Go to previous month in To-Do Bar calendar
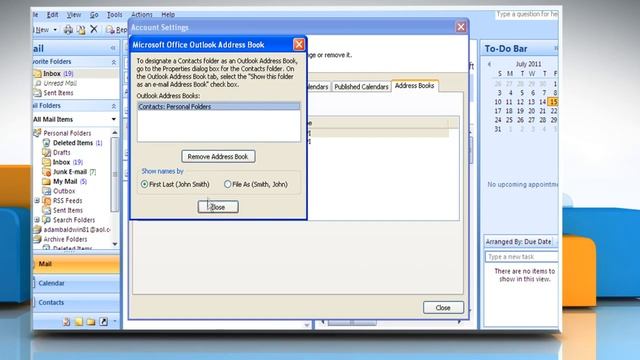Image resolution: width=640 pixels, height=360 pixels. pos(489,64)
